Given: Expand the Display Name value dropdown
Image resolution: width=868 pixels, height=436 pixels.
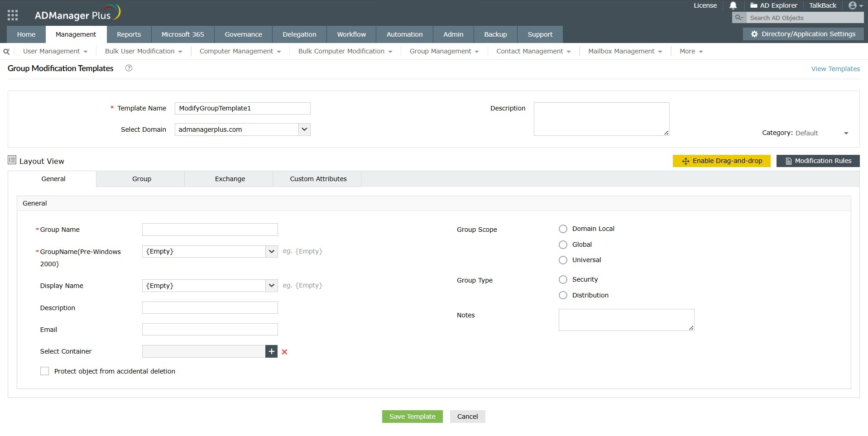Looking at the screenshot, I should tap(271, 285).
